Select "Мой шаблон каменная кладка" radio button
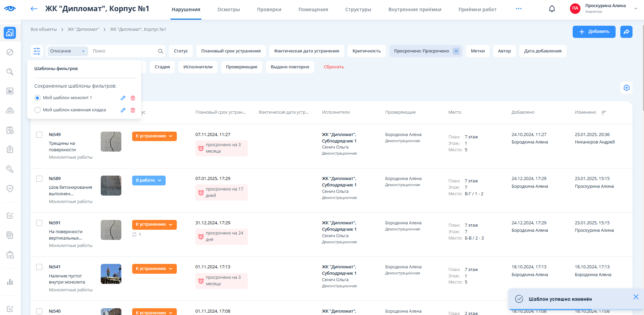The image size is (644, 315). (x=38, y=110)
